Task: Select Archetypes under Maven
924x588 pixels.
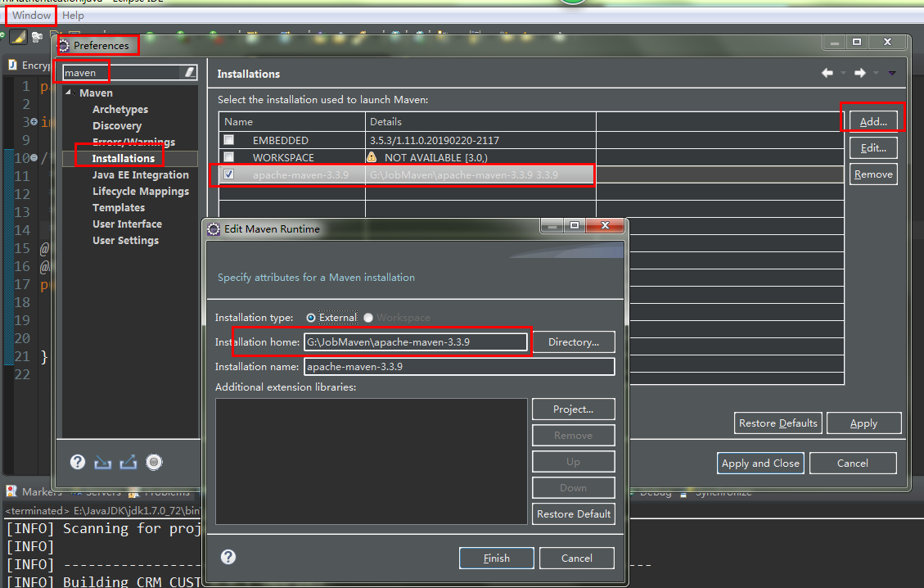Action: click(120, 109)
